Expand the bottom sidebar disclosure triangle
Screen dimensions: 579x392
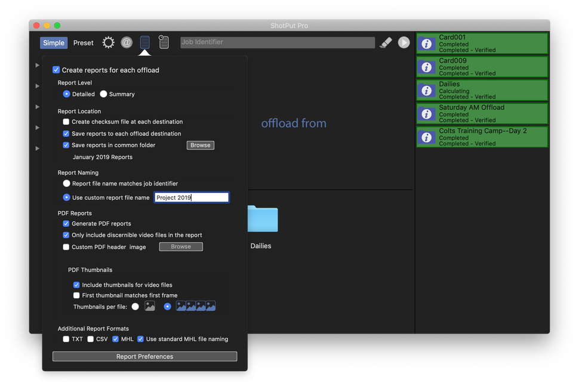tap(36, 148)
